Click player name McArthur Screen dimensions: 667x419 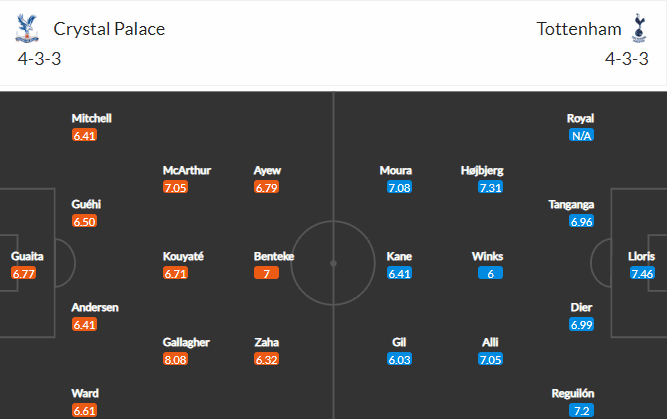point(187,171)
